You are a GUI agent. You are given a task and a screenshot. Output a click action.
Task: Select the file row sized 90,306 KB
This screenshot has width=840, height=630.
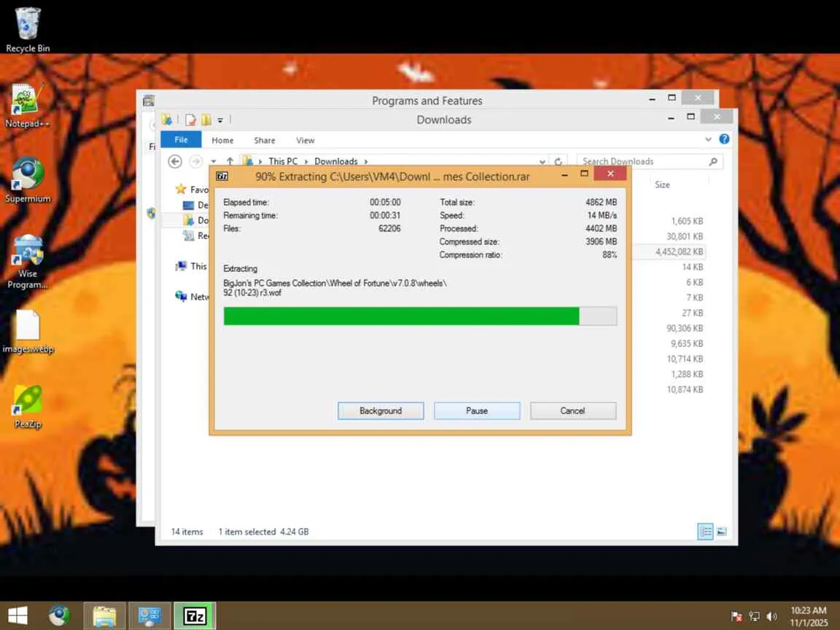pyautogui.click(x=669, y=328)
